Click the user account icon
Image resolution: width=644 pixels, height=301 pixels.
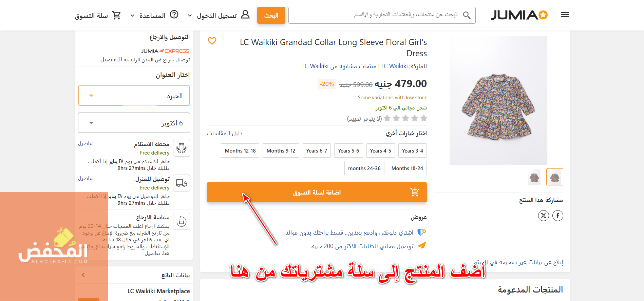point(245,15)
